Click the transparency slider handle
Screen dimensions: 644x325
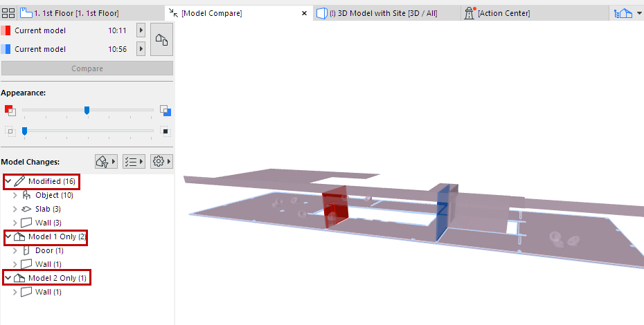(25, 131)
